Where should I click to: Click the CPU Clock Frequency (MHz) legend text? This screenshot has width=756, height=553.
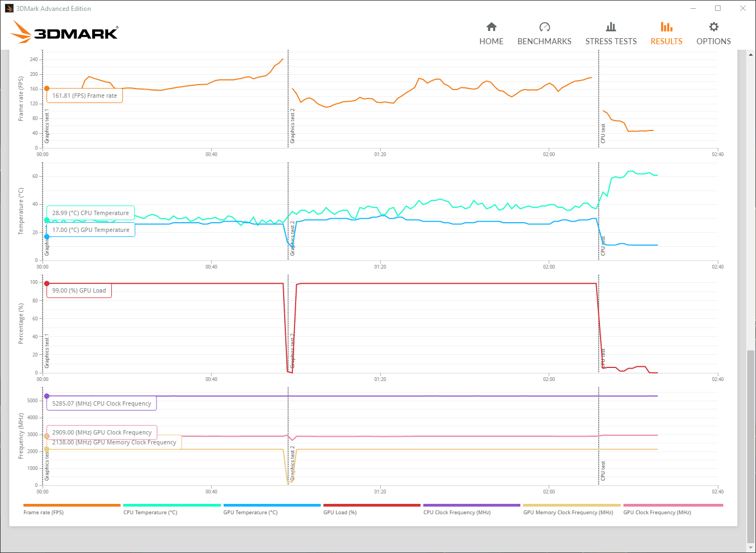pyautogui.click(x=457, y=513)
